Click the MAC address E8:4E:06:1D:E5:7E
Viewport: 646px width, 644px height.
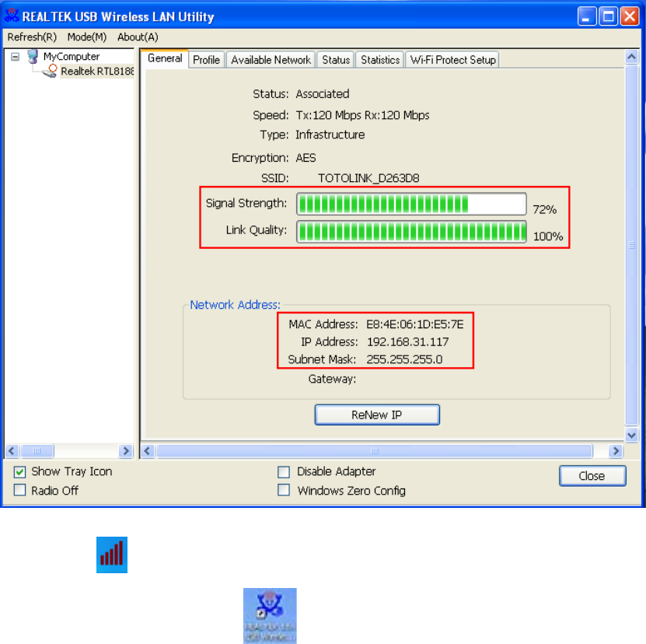[415, 324]
